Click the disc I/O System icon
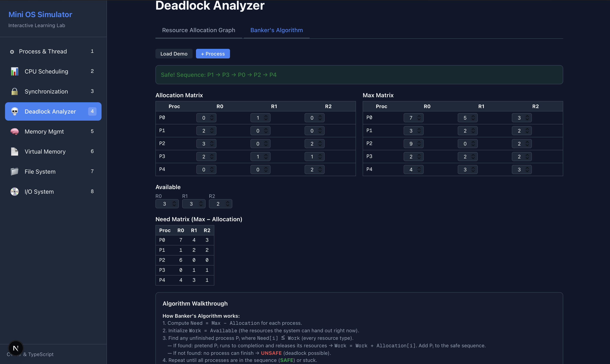The image size is (610, 364). (x=14, y=192)
